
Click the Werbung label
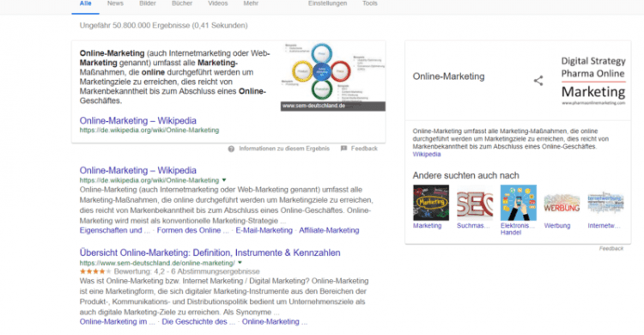557,226
